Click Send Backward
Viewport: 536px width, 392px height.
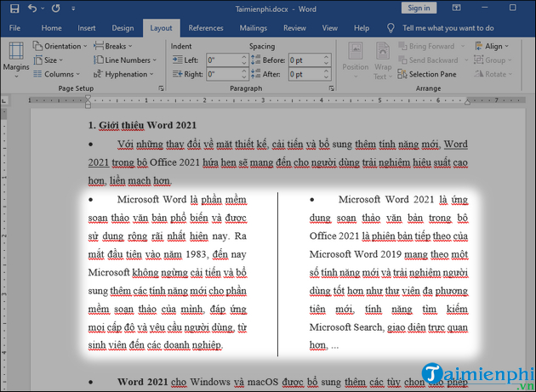pyautogui.click(x=429, y=60)
